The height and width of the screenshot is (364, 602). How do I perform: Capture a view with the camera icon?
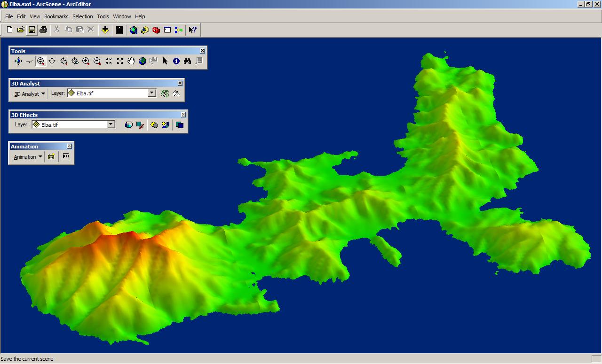[x=51, y=157]
